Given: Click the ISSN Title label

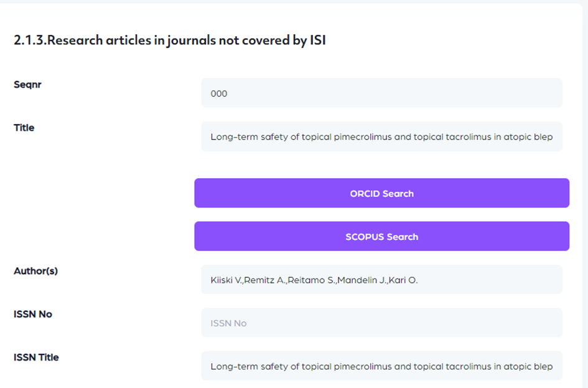Looking at the screenshot, I should (36, 357).
